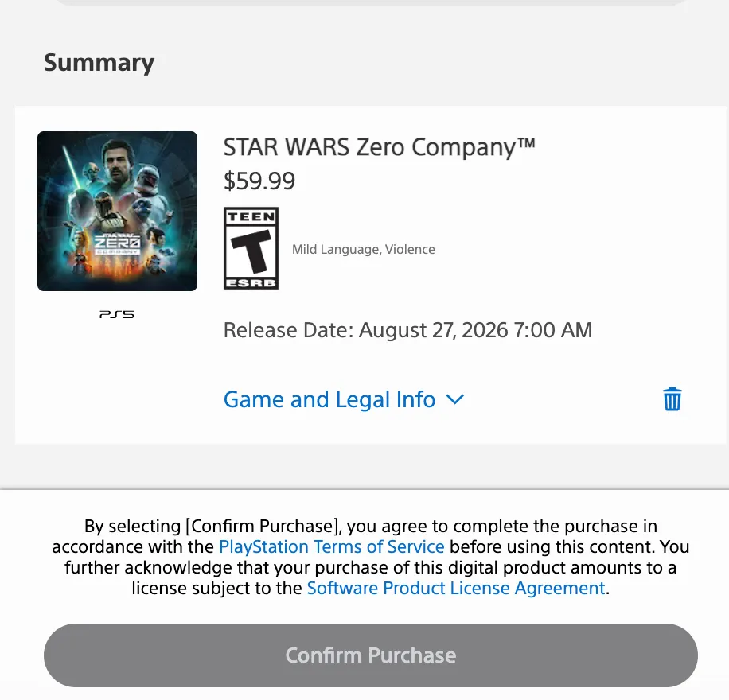Open the PlayStation Terms of Service link

[332, 547]
